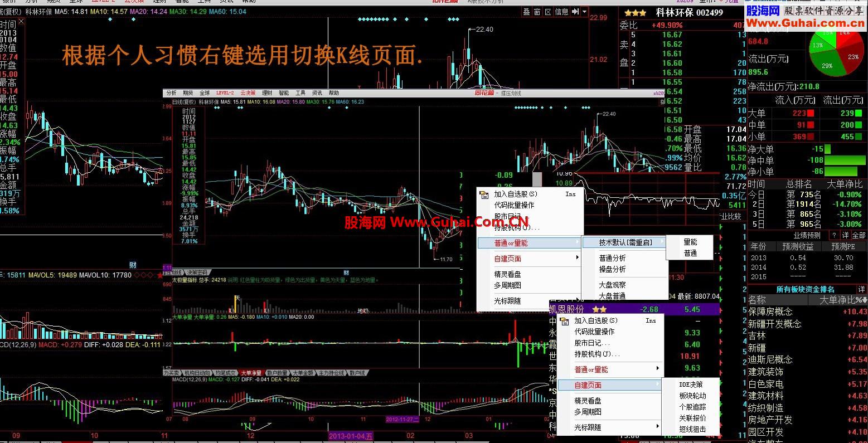Select 多周期图 in the lower context menu
The height and width of the screenshot is (443, 868).
pyautogui.click(x=588, y=412)
